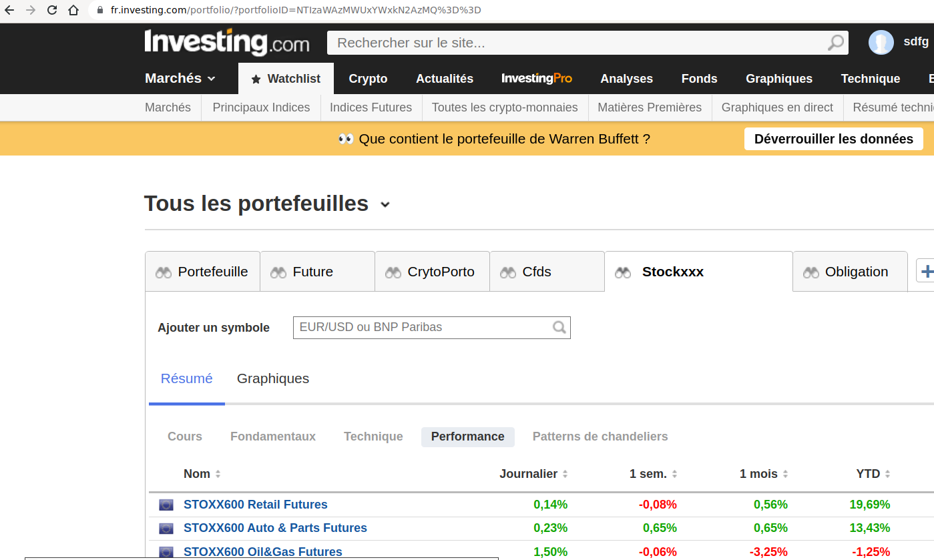Open Toutes les crypto-monnaies link

[x=505, y=107]
